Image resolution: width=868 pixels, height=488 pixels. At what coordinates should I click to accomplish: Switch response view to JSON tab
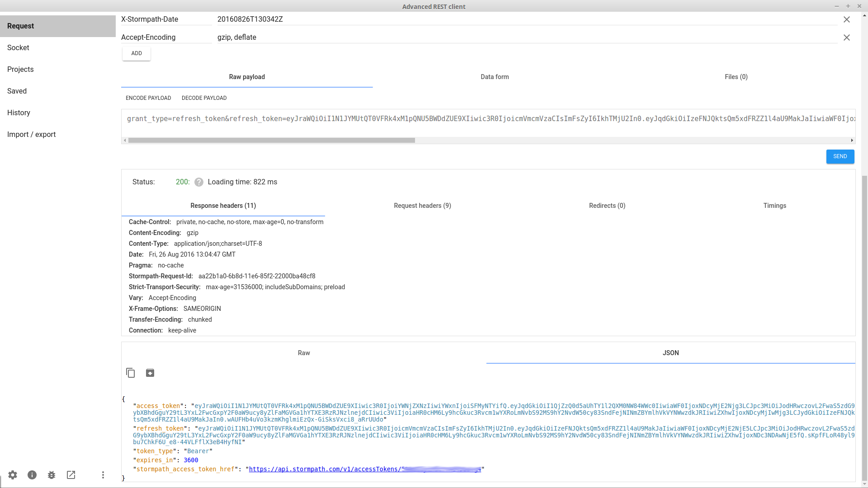point(671,353)
